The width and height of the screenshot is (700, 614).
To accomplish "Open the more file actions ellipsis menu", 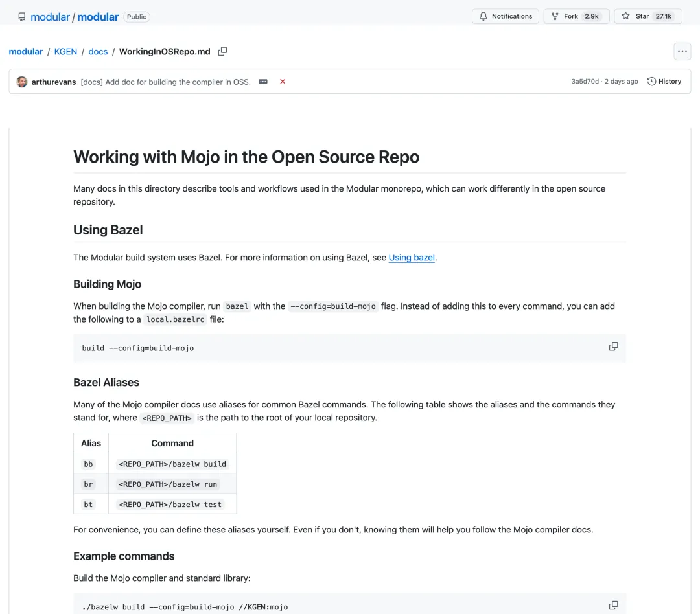I will coord(682,51).
